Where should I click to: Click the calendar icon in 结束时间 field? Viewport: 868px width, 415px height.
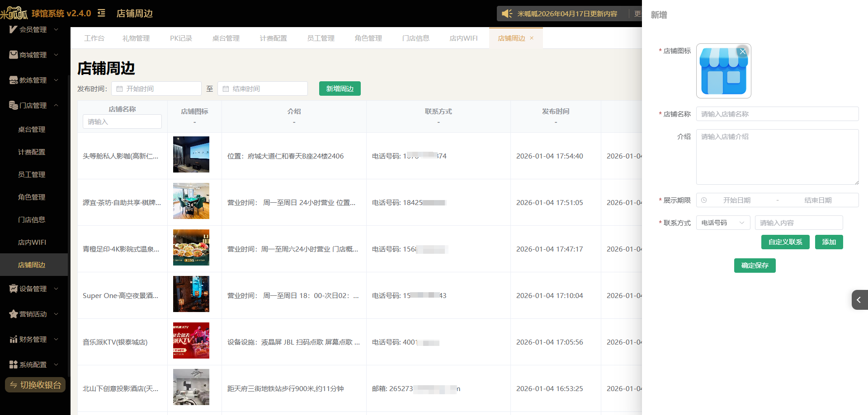[x=226, y=89]
